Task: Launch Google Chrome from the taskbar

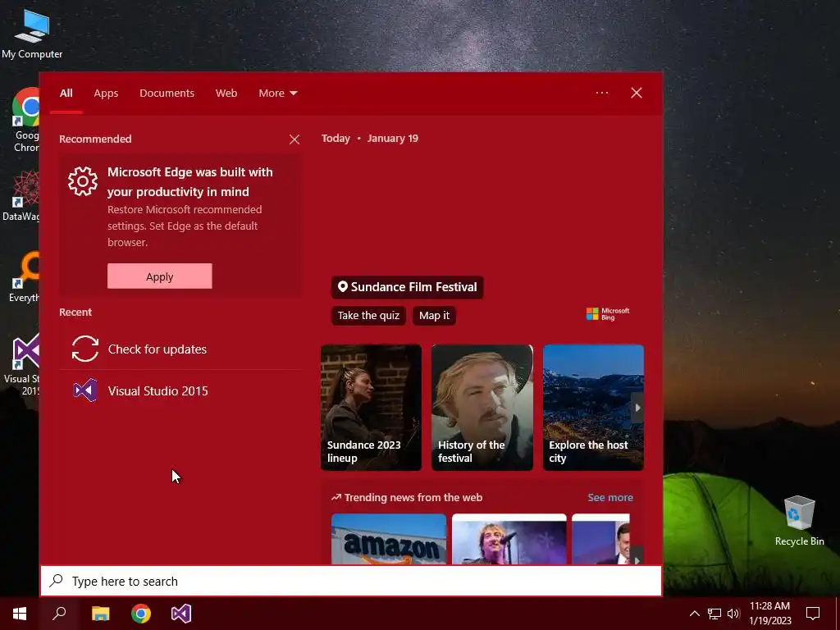Action: pos(141,614)
